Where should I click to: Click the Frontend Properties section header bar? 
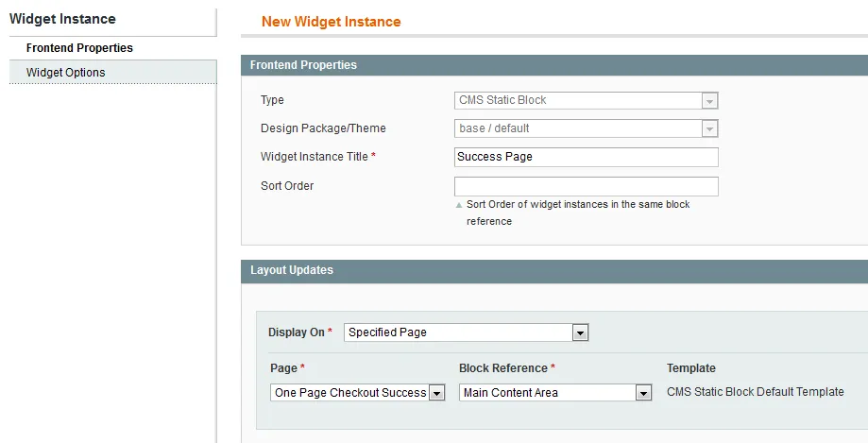(x=553, y=65)
